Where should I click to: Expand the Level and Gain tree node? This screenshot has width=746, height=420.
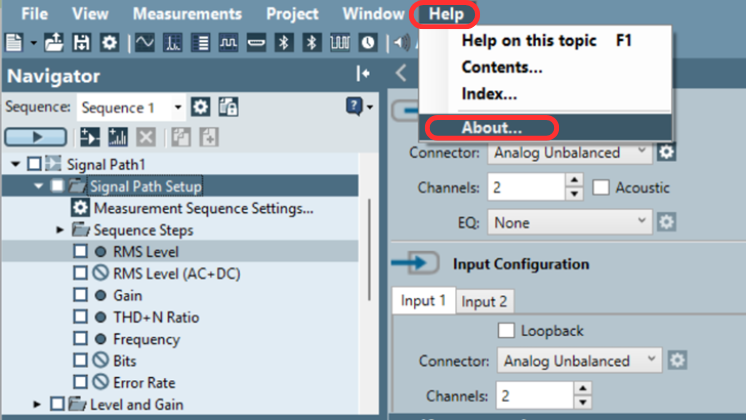point(38,404)
